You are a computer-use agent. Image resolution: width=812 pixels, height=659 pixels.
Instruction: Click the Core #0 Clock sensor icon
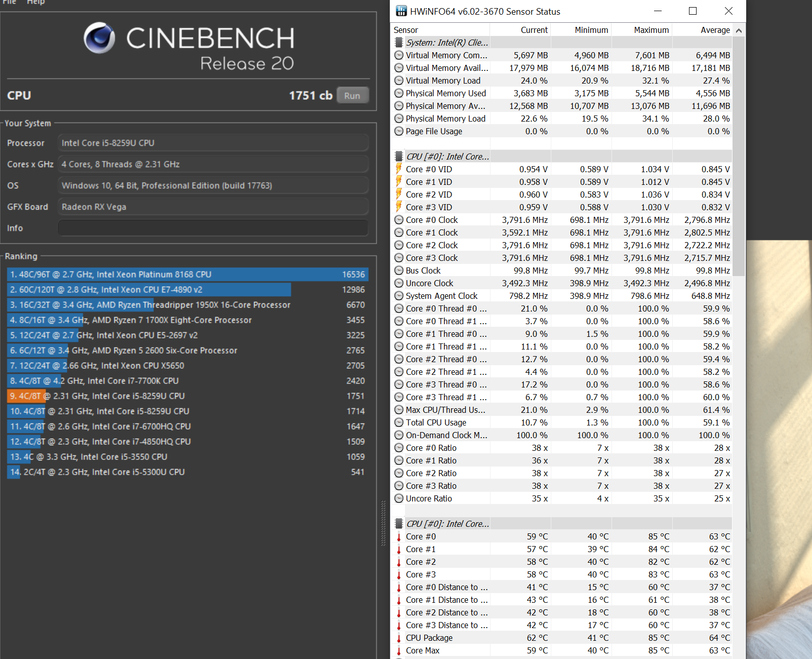tap(399, 220)
